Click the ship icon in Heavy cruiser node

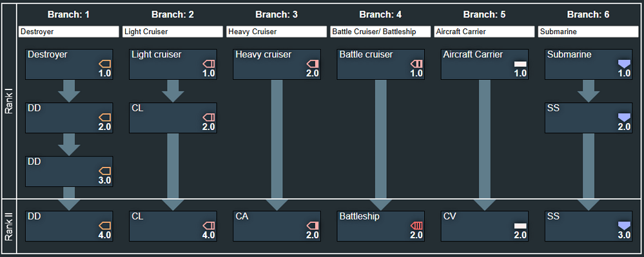pos(313,64)
